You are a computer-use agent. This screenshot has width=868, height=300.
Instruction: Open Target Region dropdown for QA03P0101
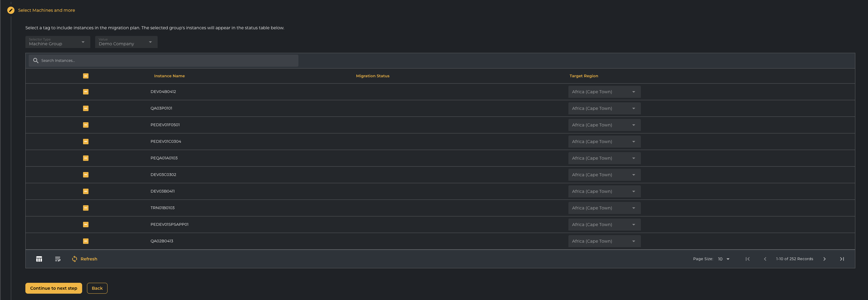click(604, 108)
